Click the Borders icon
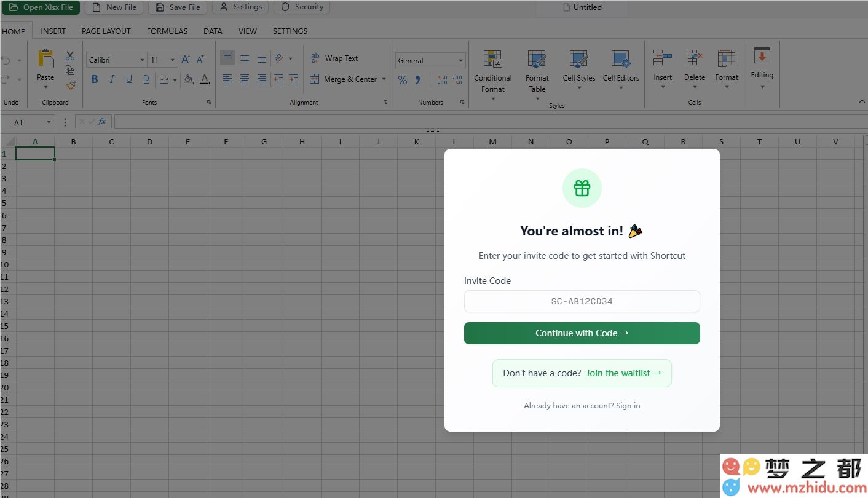The width and height of the screenshot is (868, 498). (x=164, y=79)
